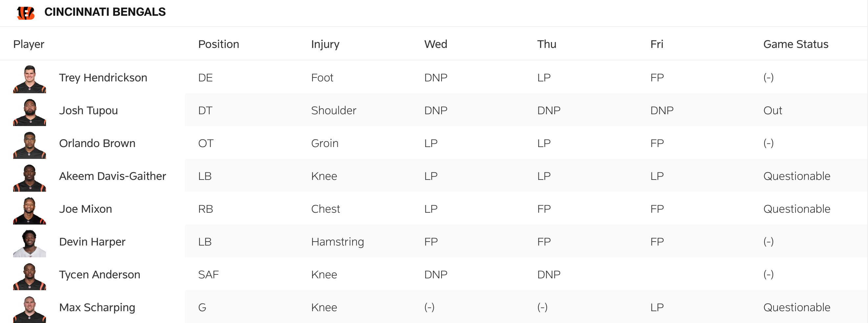Image resolution: width=868 pixels, height=323 pixels.
Task: Select the Josh Tupou name link
Action: coord(88,111)
